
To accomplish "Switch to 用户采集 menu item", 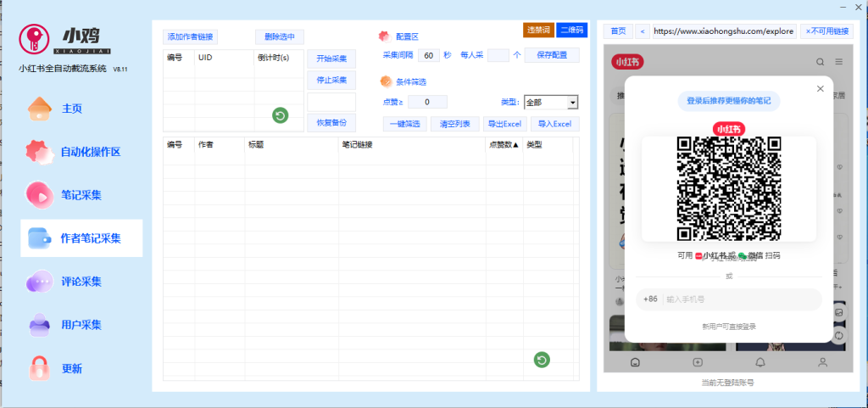I will (x=81, y=325).
